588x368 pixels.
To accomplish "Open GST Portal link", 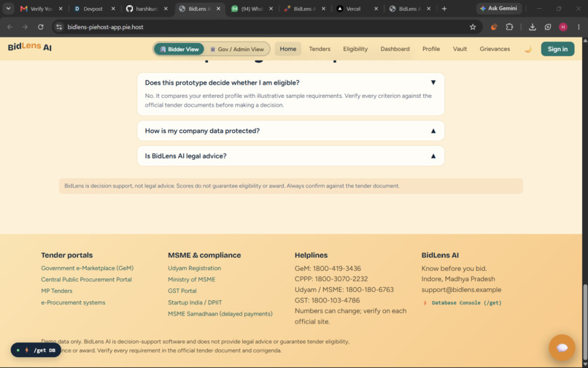I will [x=182, y=291].
